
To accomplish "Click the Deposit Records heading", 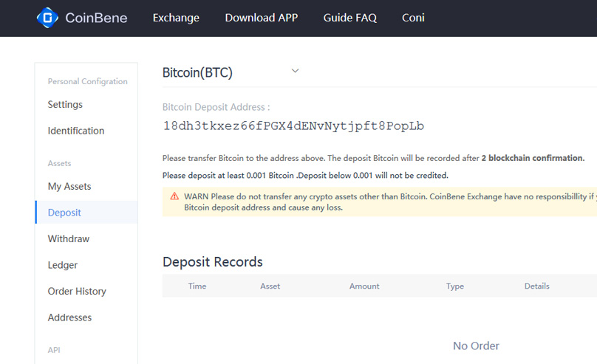I will pos(213,262).
